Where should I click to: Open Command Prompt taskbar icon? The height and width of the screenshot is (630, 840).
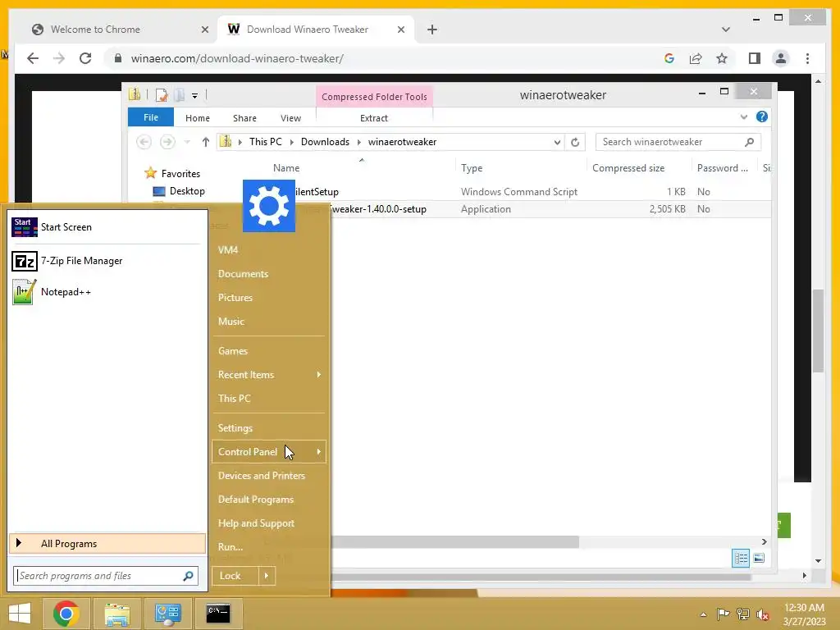(218, 614)
